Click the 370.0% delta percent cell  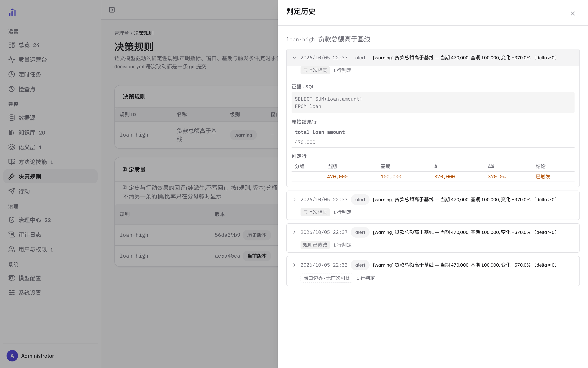tap(497, 177)
